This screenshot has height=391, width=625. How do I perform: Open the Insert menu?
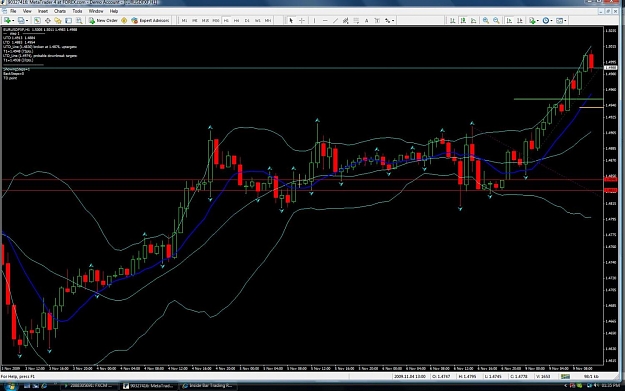pyautogui.click(x=43, y=11)
